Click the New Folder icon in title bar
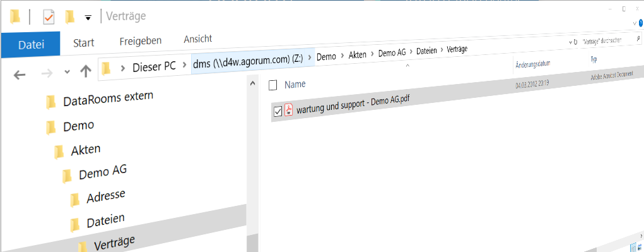This screenshot has height=252, width=644. pyautogui.click(x=70, y=17)
